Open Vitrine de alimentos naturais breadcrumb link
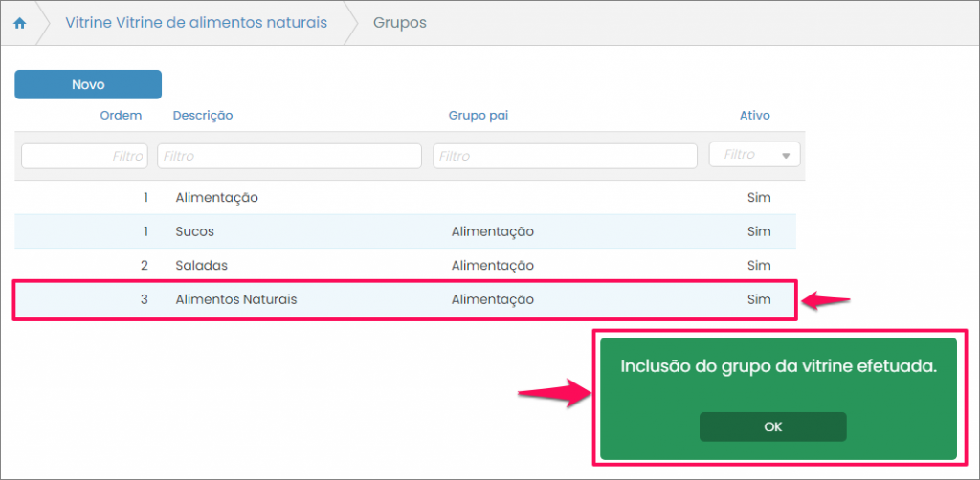Viewport: 980px width, 480px height. [196, 23]
